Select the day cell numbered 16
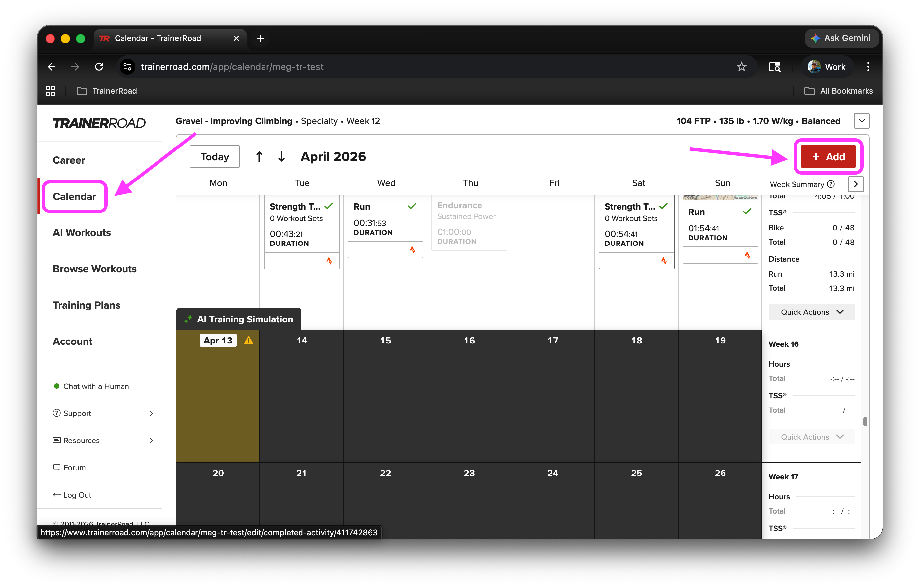Viewport: 920px width, 588px height. click(469, 396)
